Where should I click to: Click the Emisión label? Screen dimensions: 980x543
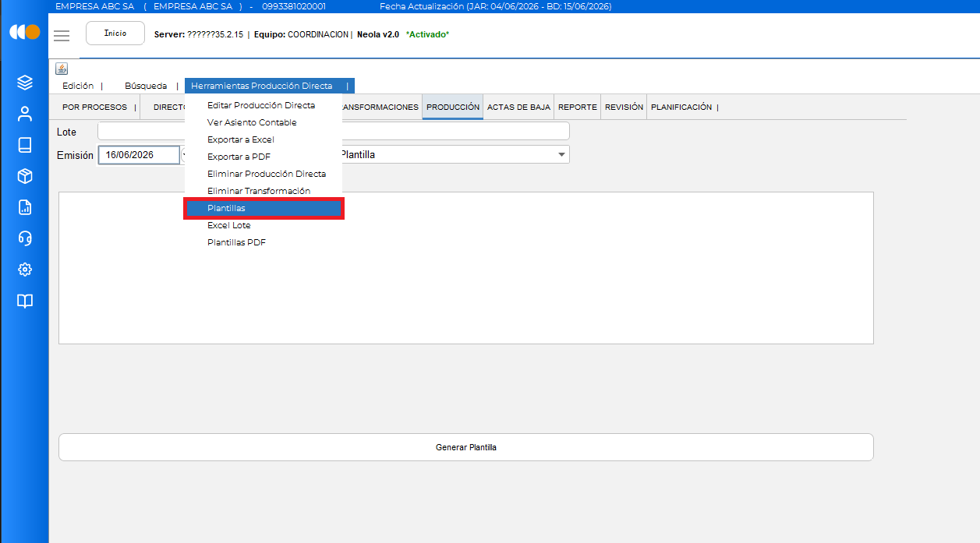[75, 156]
